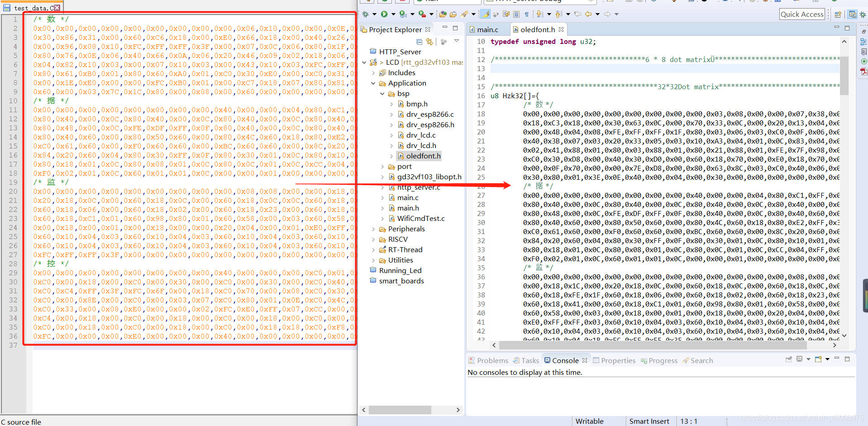Jump to previous annotation
The width and height of the screenshot is (868, 426).
(x=558, y=14)
